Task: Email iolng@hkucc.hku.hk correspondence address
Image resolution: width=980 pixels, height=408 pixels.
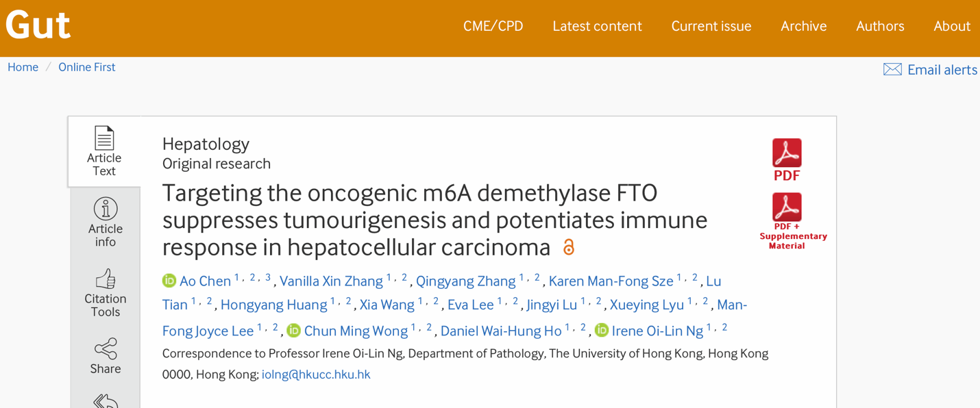Action: (x=316, y=374)
